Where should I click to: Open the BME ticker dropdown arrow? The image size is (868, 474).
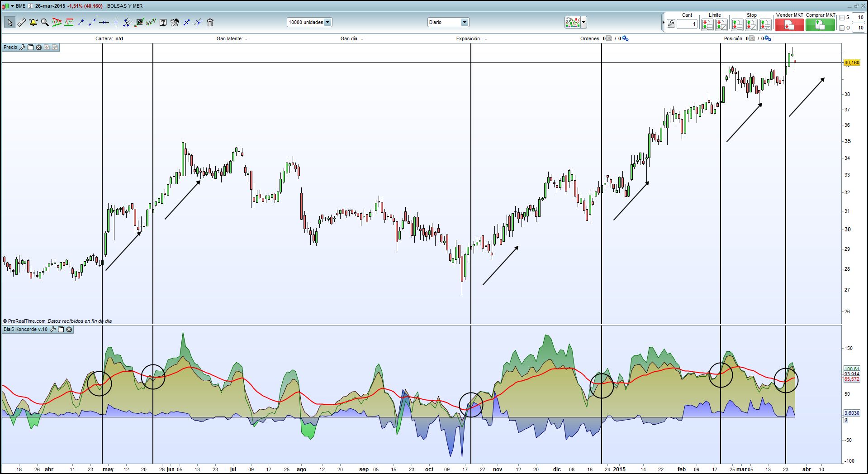coord(13,6)
